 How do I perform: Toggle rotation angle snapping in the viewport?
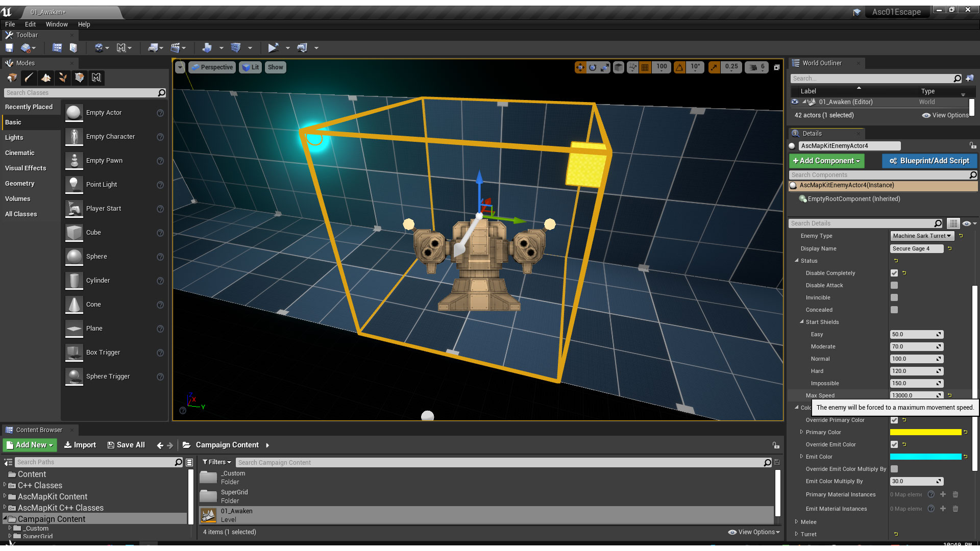click(680, 67)
